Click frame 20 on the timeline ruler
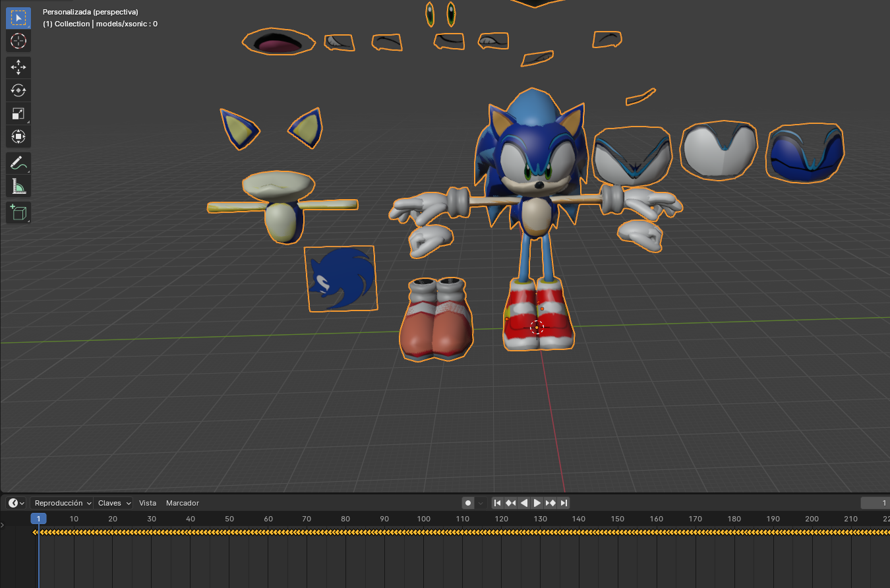 point(113,519)
